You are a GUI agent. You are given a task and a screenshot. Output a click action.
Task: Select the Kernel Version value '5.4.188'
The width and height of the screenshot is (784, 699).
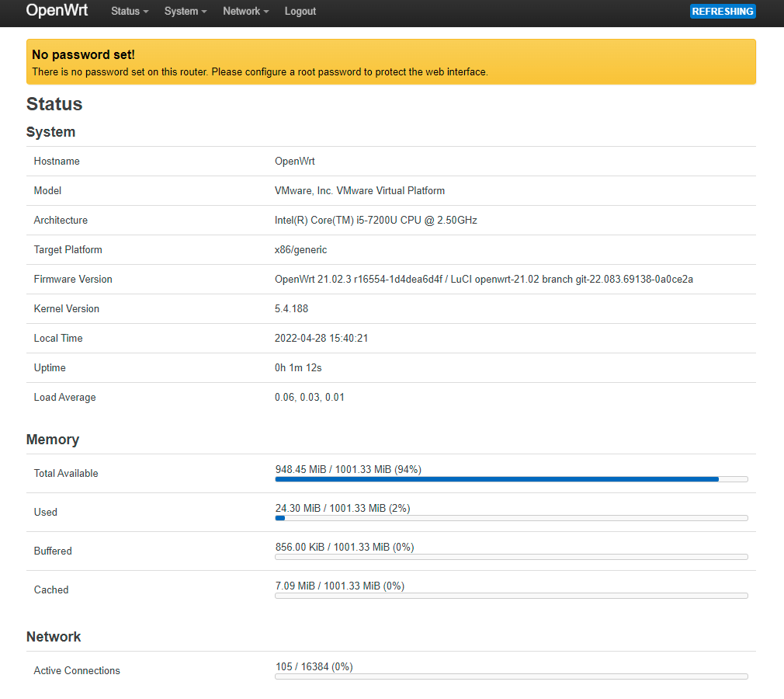(291, 308)
